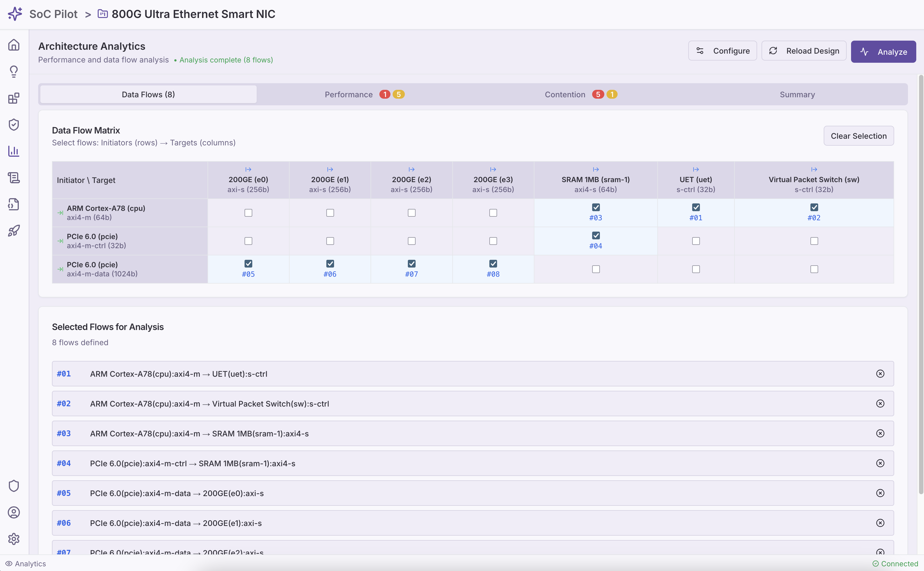Click the user profile icon in sidebar
Image resolution: width=924 pixels, height=571 pixels.
14,512
